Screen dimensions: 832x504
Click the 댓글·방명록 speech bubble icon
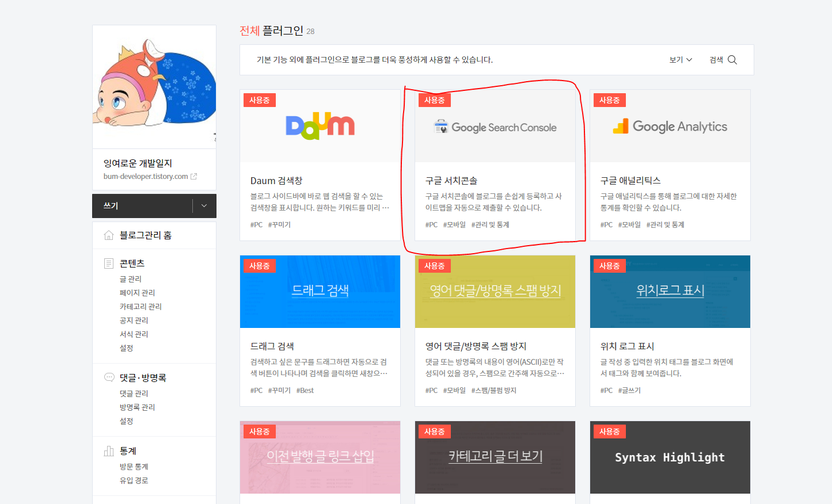[109, 377]
